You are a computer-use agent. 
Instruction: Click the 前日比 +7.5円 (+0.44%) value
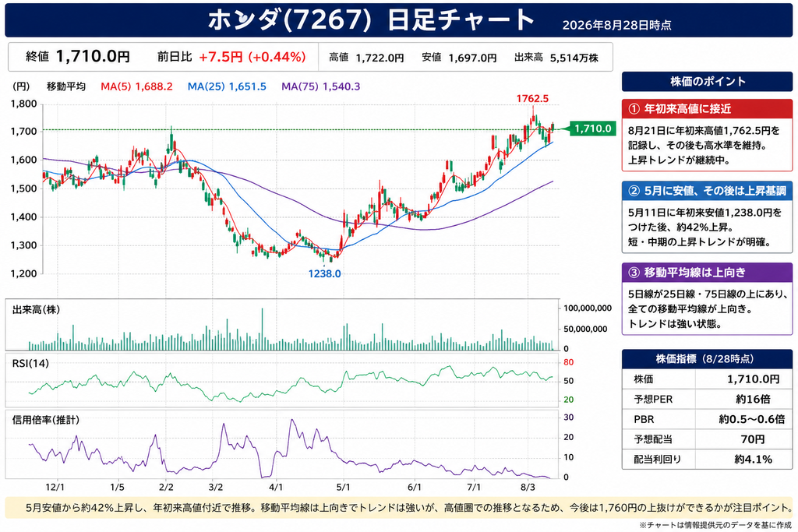point(231,56)
